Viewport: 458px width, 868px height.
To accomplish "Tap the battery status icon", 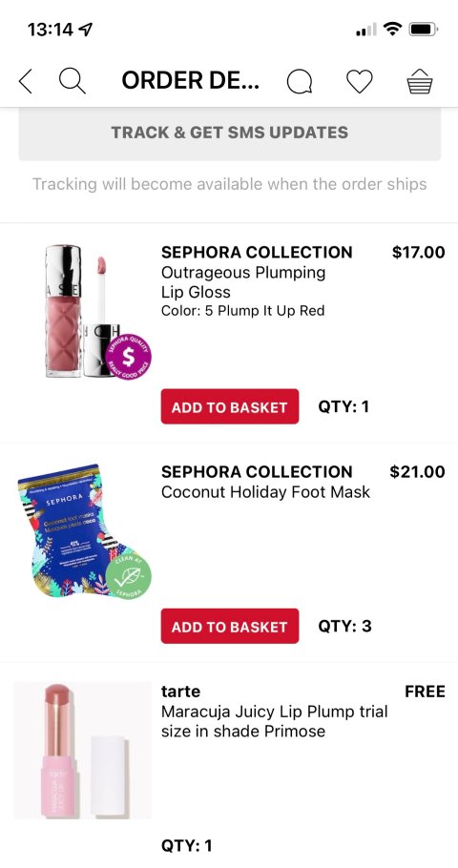I will pyautogui.click(x=424, y=29).
